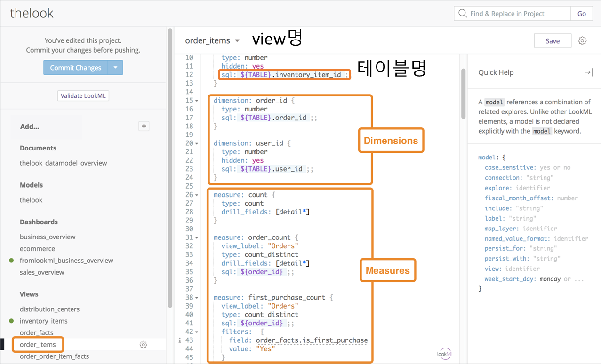Click the Quick Help panel title
This screenshot has width=601, height=364.
496,72
